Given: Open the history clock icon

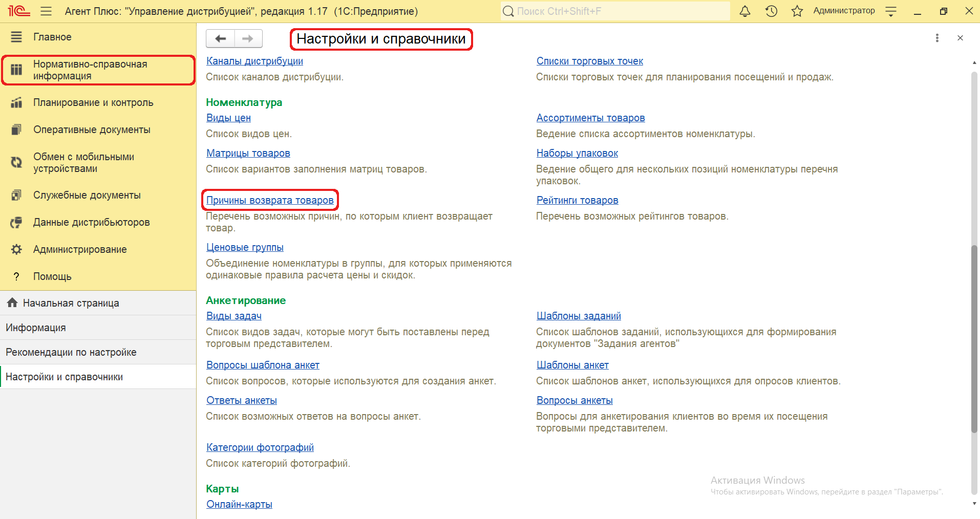Looking at the screenshot, I should pos(771,11).
